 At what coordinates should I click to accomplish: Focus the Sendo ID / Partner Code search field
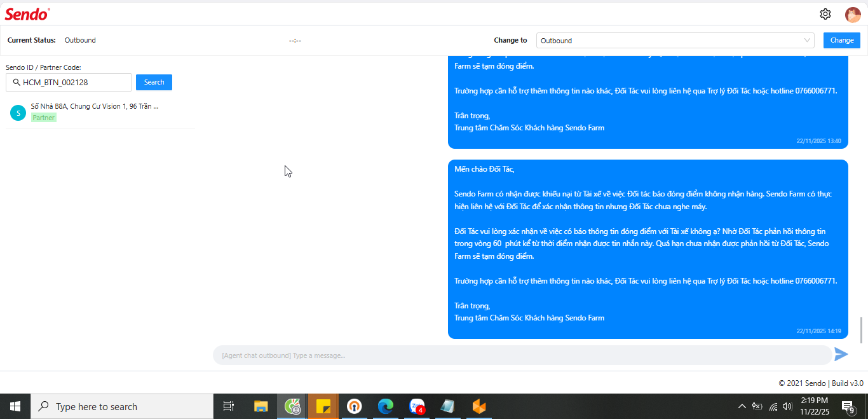69,82
